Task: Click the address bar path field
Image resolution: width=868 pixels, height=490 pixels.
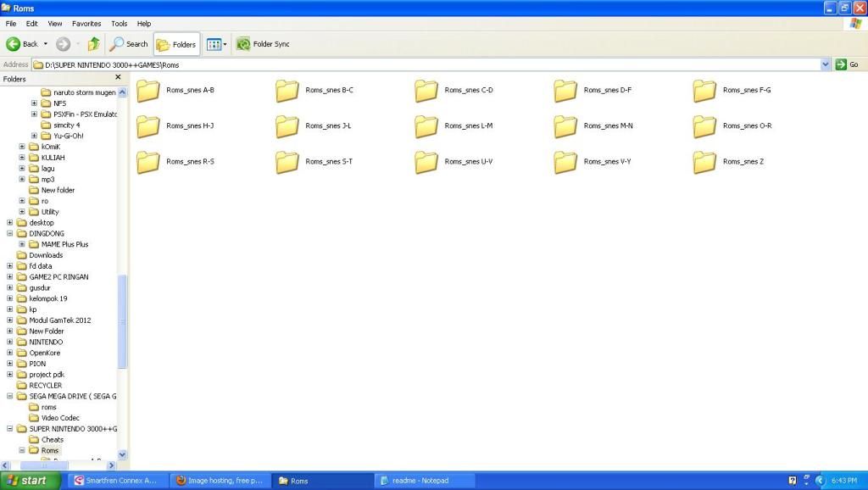Action: pos(426,64)
